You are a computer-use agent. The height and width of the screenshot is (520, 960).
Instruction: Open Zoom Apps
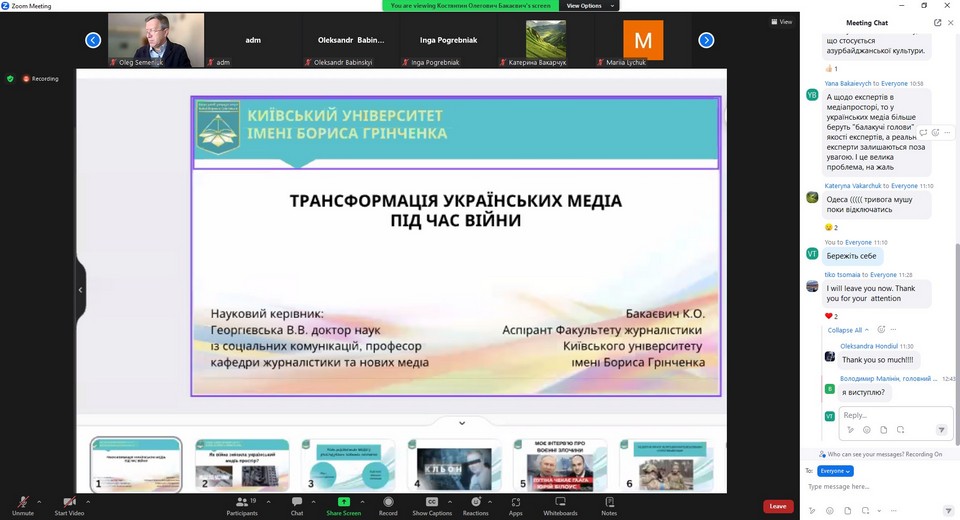[x=516, y=503]
